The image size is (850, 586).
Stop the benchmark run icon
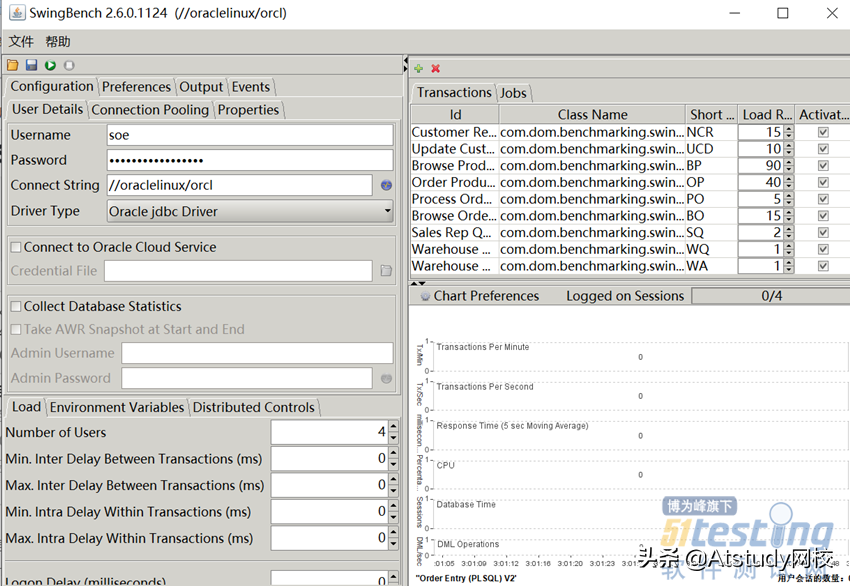pos(69,66)
